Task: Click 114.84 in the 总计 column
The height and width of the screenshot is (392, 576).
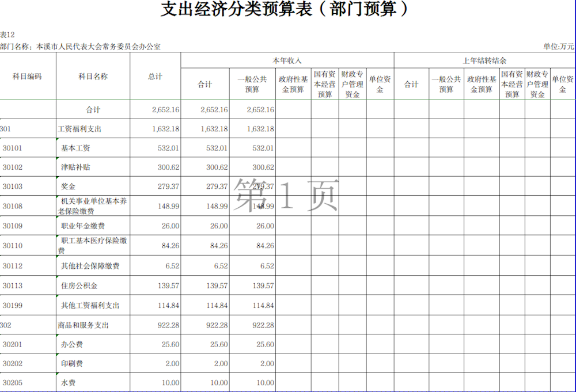Action: (168, 306)
